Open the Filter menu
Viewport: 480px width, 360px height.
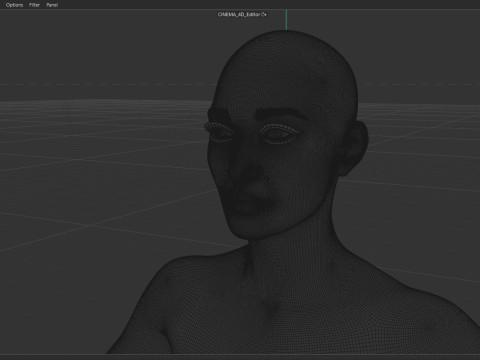[34, 5]
